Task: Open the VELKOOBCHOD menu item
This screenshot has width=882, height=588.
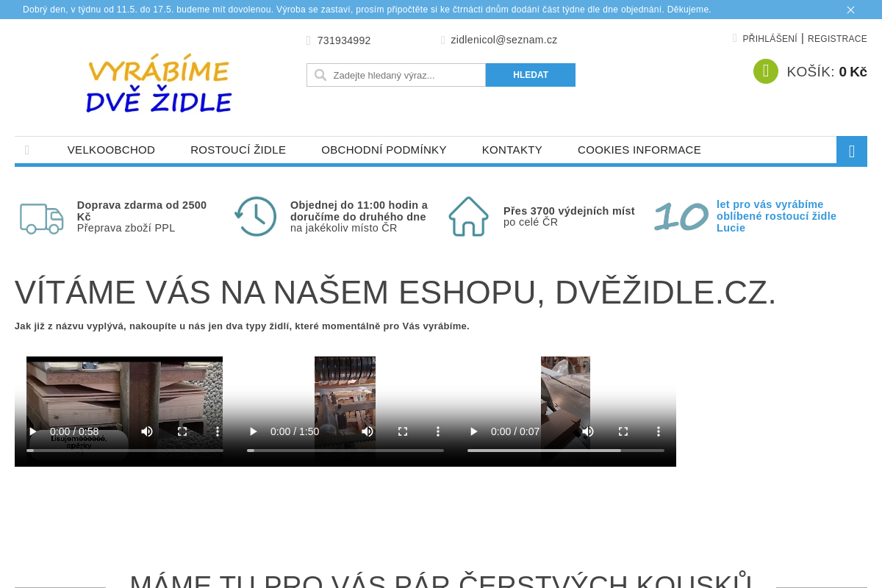Action: (x=111, y=150)
